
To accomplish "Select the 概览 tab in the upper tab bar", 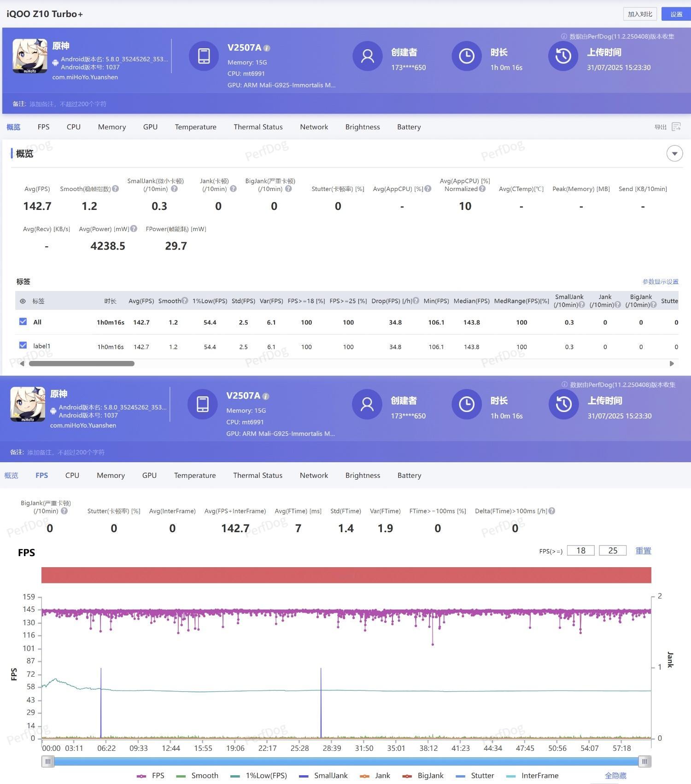I will [13, 127].
